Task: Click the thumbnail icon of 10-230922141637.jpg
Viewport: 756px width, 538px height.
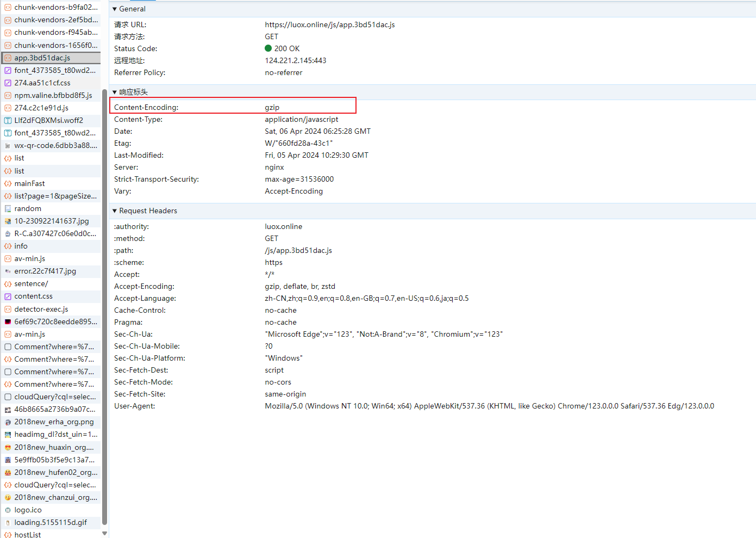Action: (8, 221)
